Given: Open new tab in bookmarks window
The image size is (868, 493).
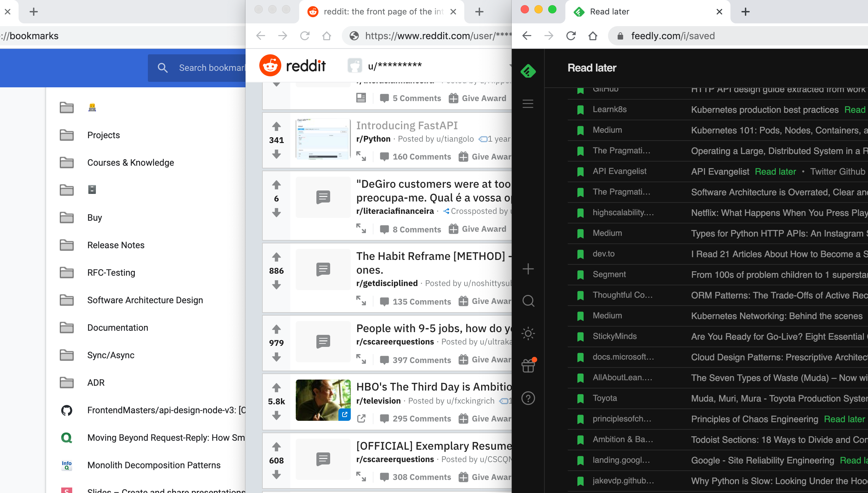Looking at the screenshot, I should [34, 12].
